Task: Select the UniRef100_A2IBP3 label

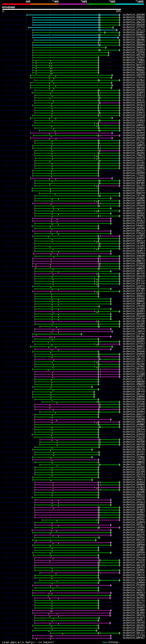Action: [x=134, y=236]
